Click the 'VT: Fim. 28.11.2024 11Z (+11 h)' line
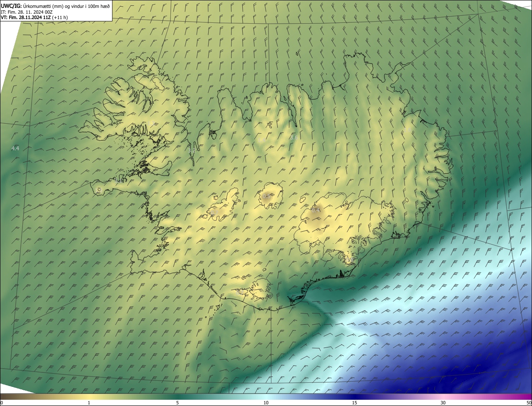532x406 pixels. tap(34, 17)
